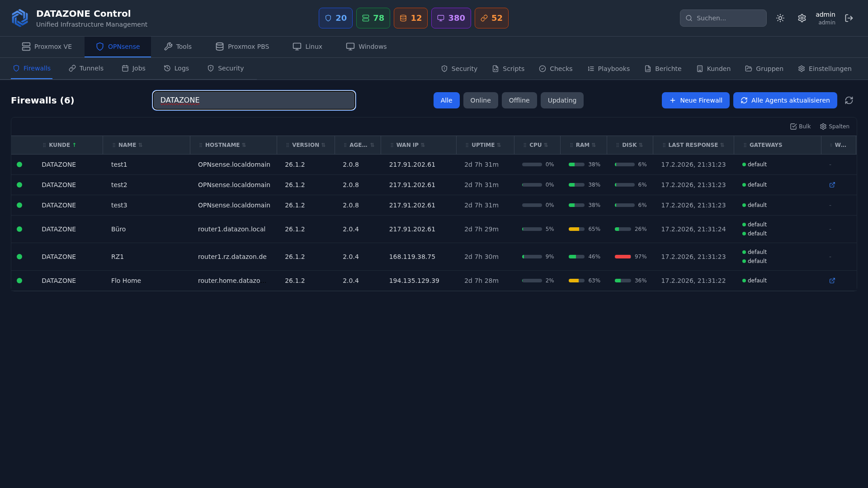The height and width of the screenshot is (488, 868).
Task: Open the devices badge showing 380
Action: pyautogui.click(x=451, y=18)
